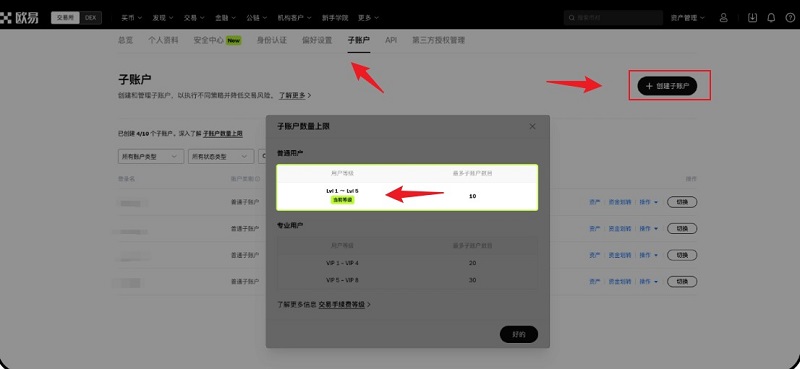Go to the 总览 tab
The width and height of the screenshot is (800, 369).
(126, 40)
